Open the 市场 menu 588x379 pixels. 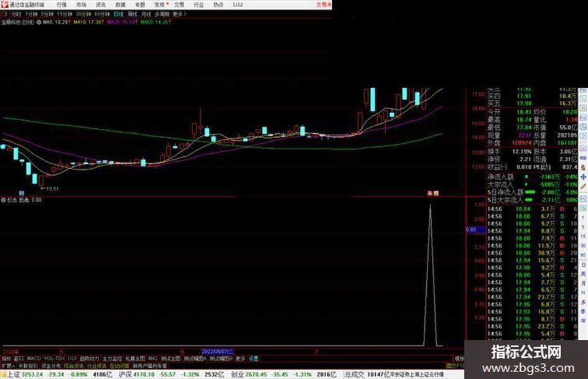(x=81, y=4)
